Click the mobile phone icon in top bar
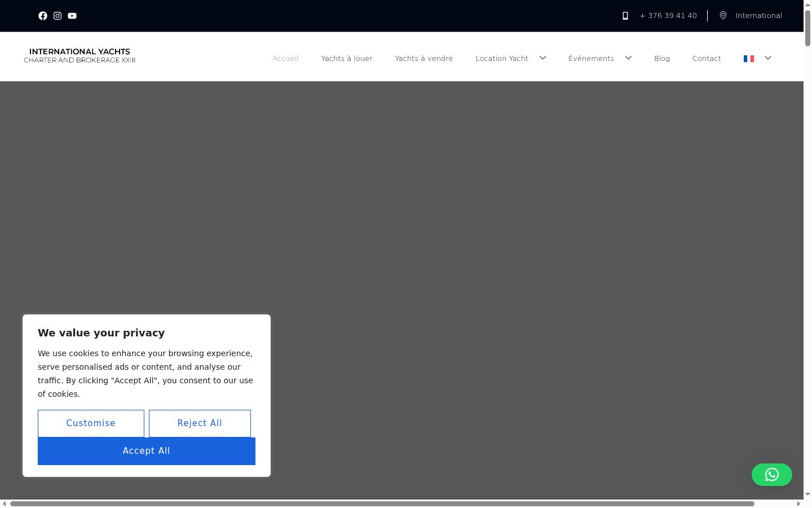The height and width of the screenshot is (508, 812). click(625, 16)
